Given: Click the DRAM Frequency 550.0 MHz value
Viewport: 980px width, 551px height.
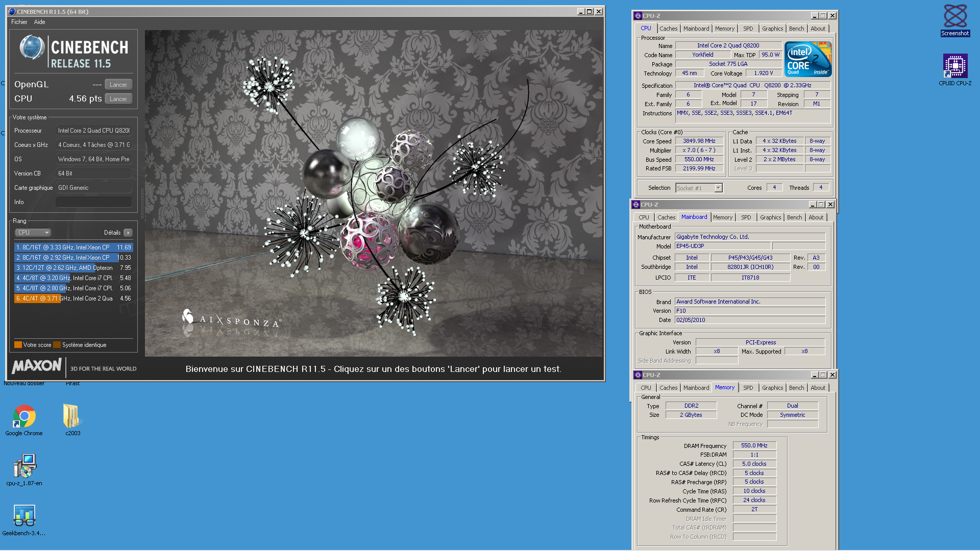Looking at the screenshot, I should coord(754,445).
